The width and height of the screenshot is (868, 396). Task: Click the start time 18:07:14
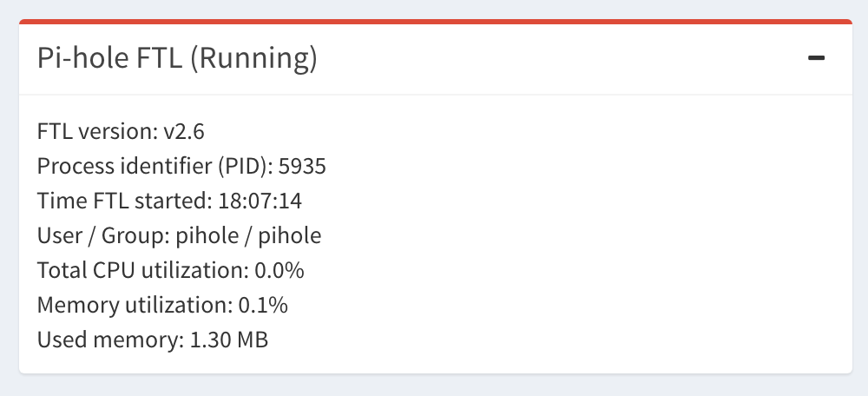click(x=260, y=201)
